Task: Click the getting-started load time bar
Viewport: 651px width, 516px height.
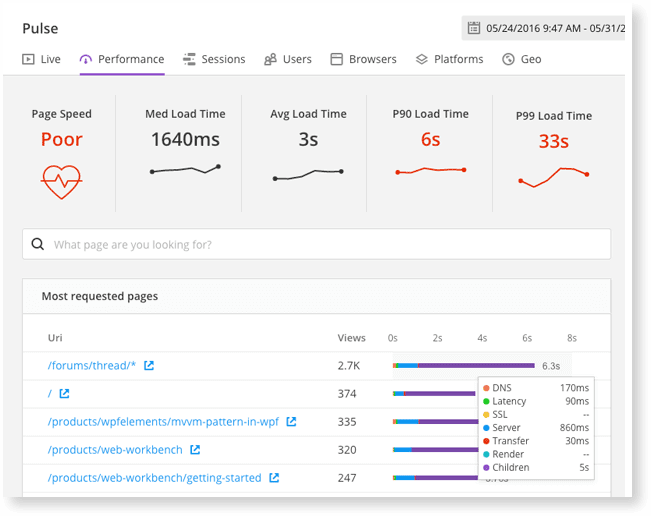Action: [436, 478]
